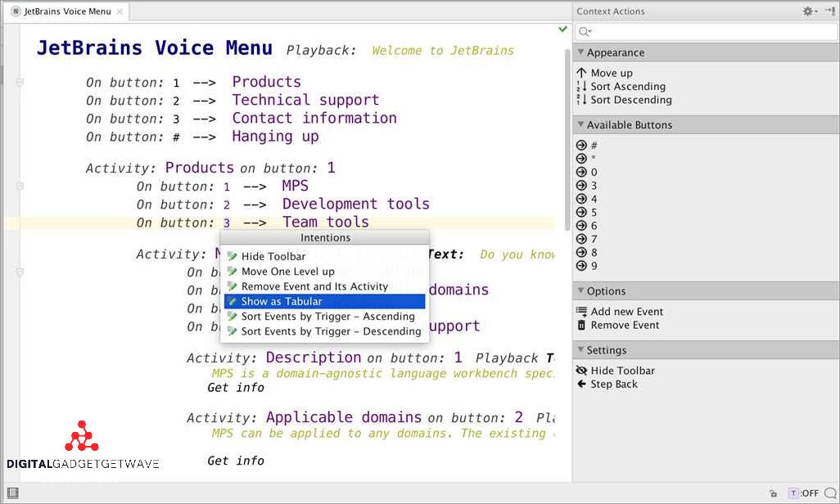The height and width of the screenshot is (504, 840).
Task: Click the Sort Descending icon in Appearance
Action: (582, 100)
